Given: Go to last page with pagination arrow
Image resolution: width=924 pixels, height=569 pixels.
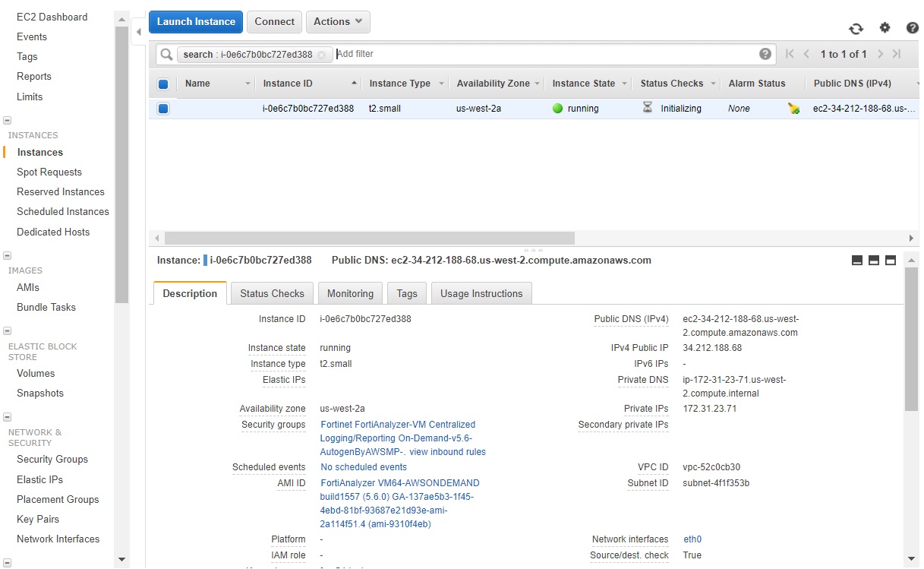Looking at the screenshot, I should [896, 54].
